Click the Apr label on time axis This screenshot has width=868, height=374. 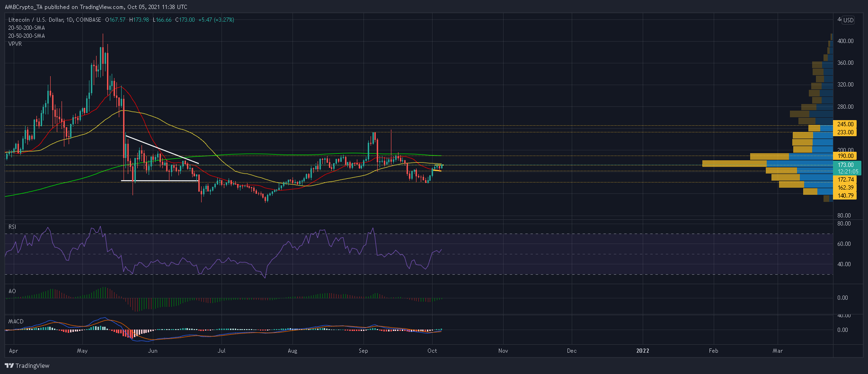14,351
